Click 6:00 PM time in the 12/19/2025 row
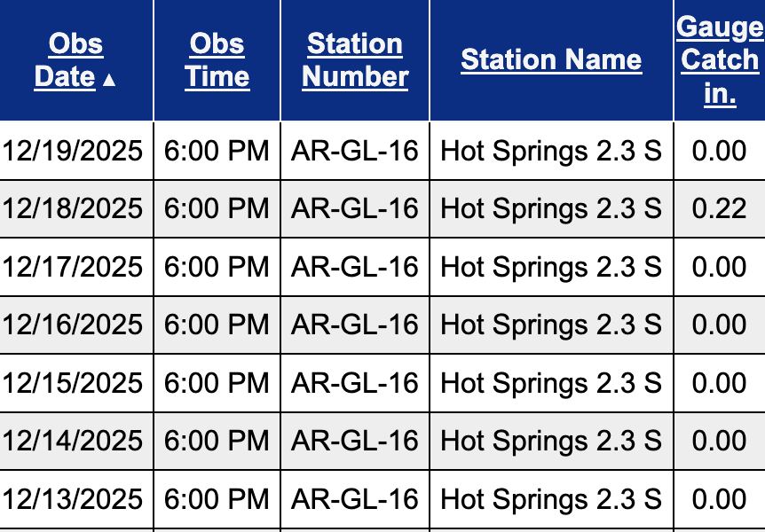The width and height of the screenshot is (765, 532). pyautogui.click(x=217, y=151)
